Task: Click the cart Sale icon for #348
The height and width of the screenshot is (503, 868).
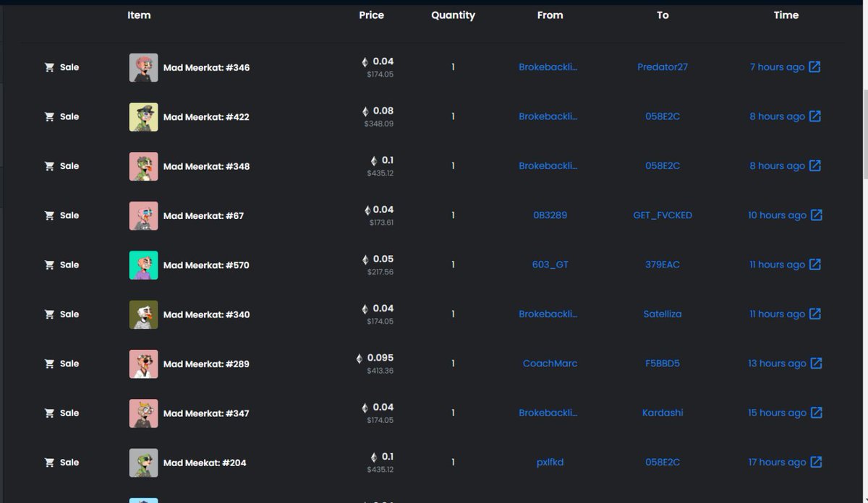Action: pos(49,165)
